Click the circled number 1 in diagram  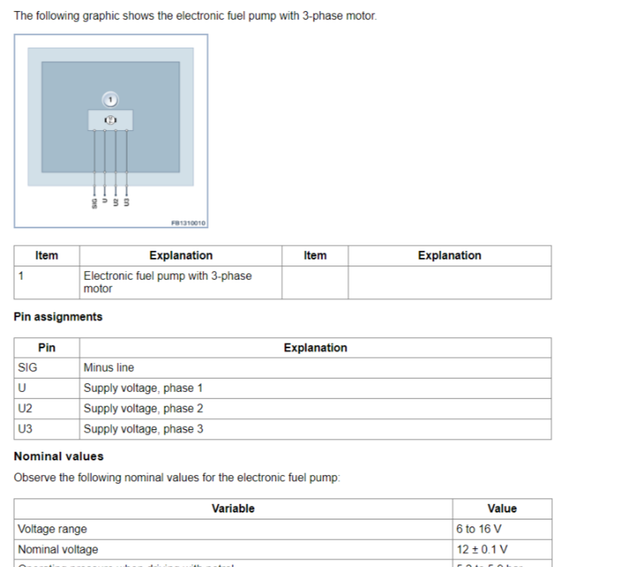[x=110, y=100]
